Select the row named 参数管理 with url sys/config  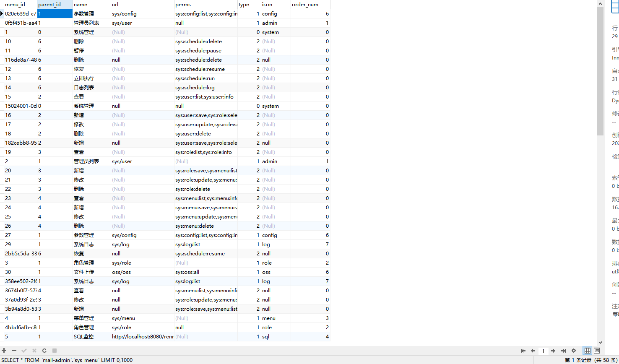click(82, 13)
